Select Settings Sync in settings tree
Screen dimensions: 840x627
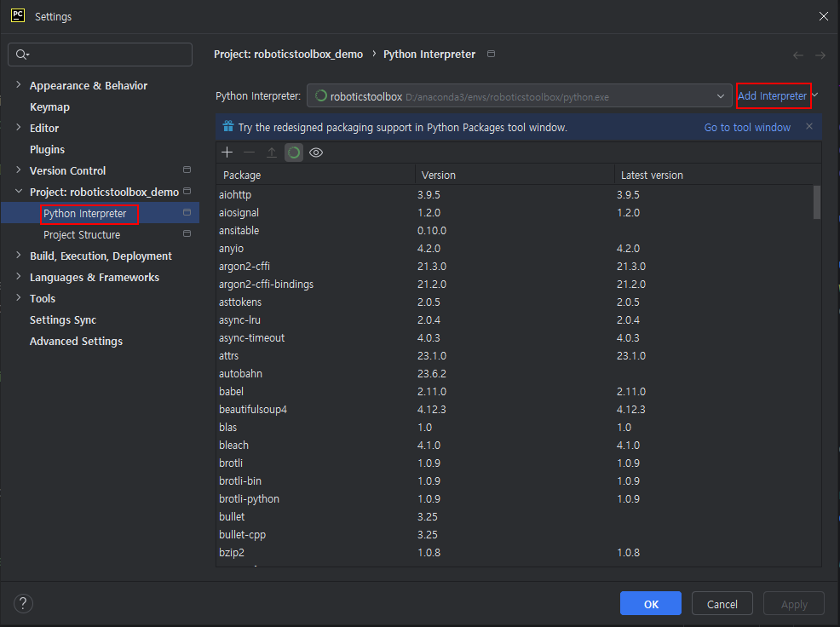click(x=63, y=320)
